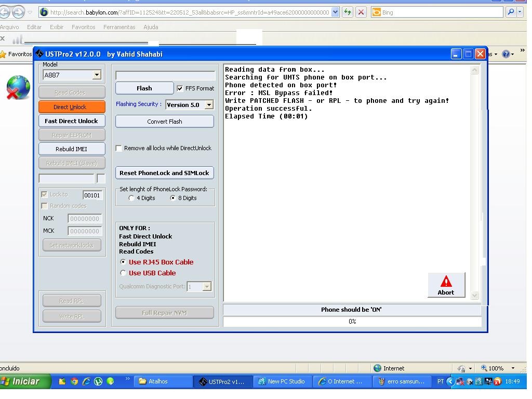Click the Favoritos star icon

tap(3, 54)
